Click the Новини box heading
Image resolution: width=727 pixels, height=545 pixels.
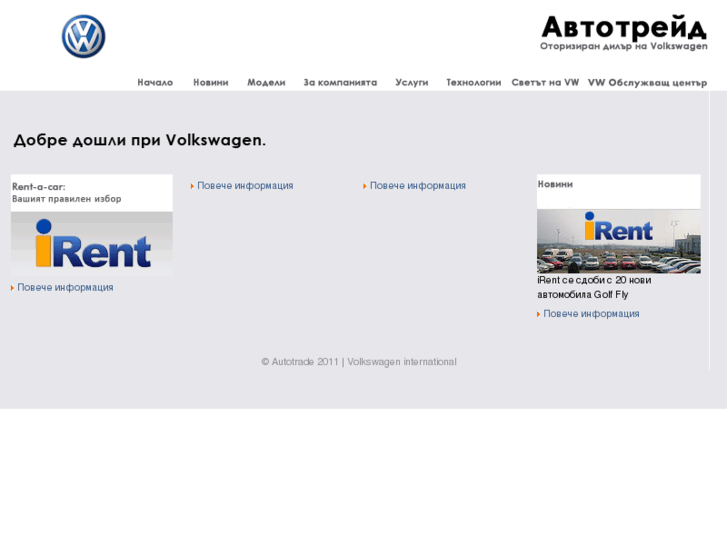(555, 184)
